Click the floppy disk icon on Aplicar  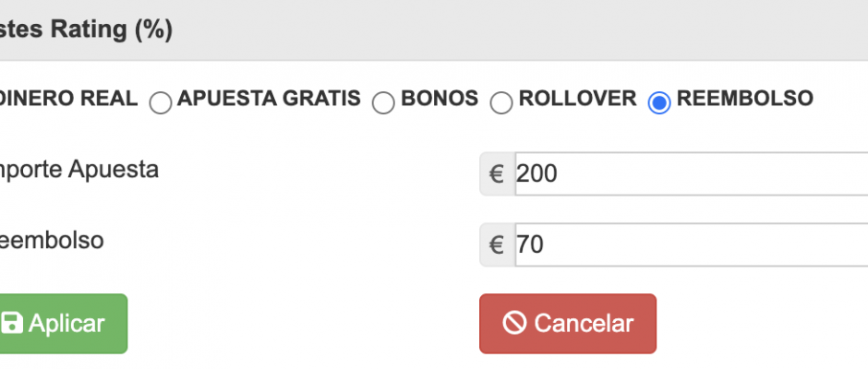pyautogui.click(x=12, y=324)
